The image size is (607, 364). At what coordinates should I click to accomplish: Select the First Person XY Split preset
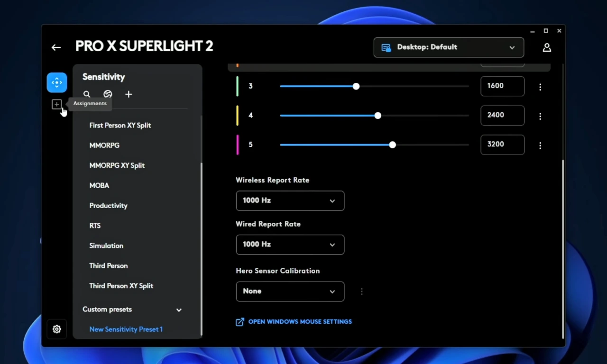(120, 125)
